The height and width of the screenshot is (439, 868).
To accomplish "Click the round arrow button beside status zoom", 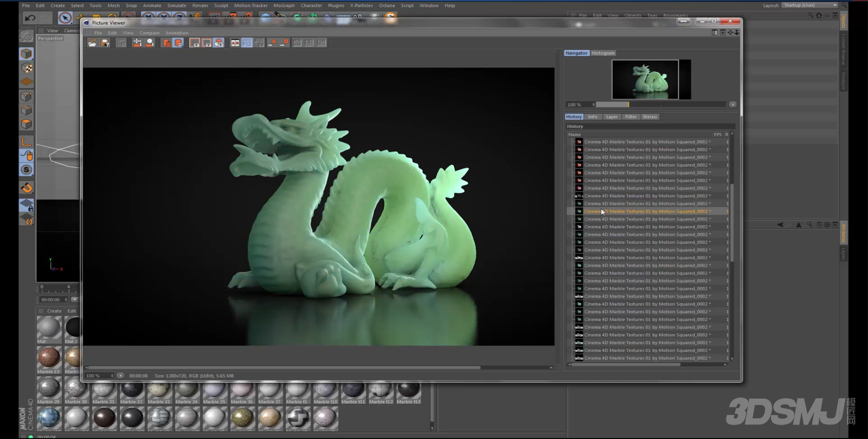I will (120, 376).
